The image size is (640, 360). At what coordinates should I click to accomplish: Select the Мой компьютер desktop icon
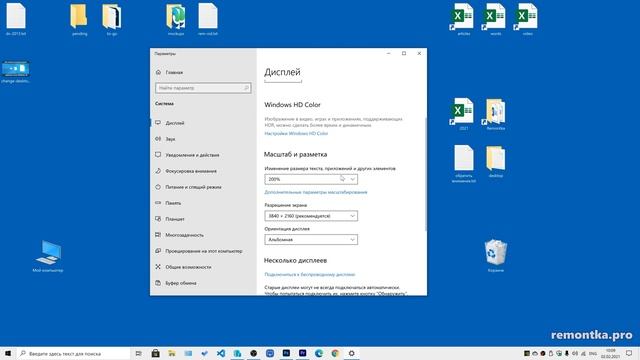(48, 256)
